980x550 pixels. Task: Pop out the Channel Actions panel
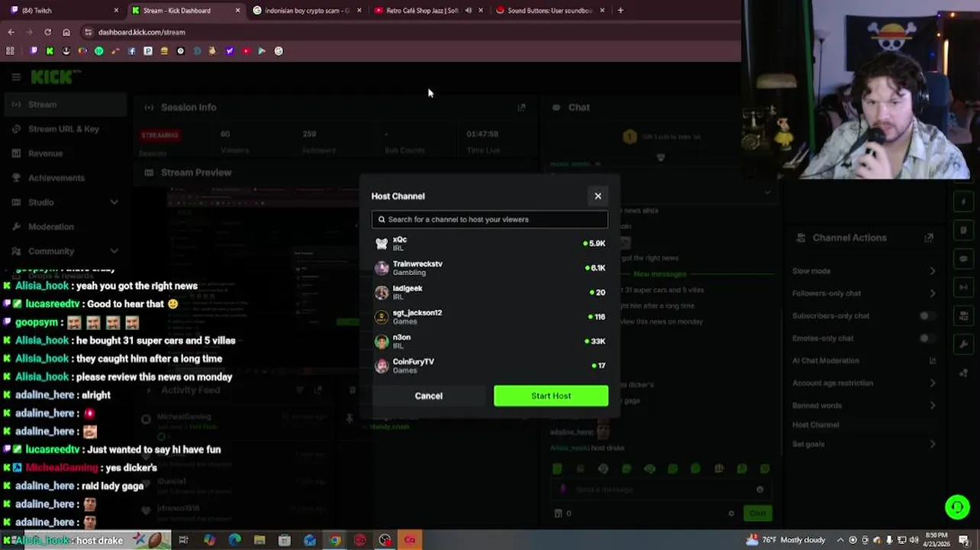[x=929, y=238]
